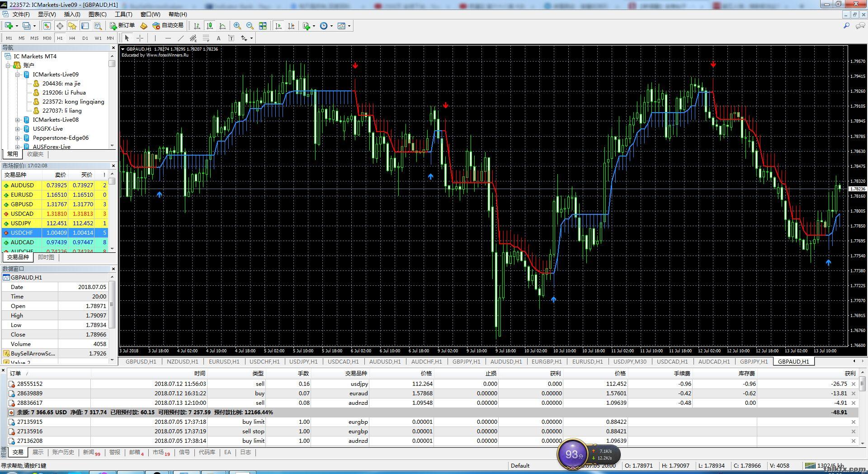The height and width of the screenshot is (474, 868).
Task: Click the Arrows objects icon
Action: click(x=244, y=38)
